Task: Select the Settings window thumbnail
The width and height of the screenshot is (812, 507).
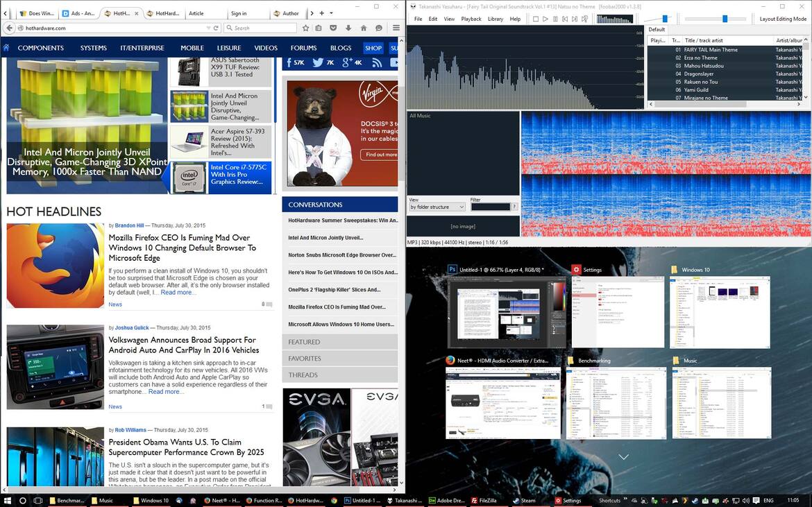Action: (618, 311)
